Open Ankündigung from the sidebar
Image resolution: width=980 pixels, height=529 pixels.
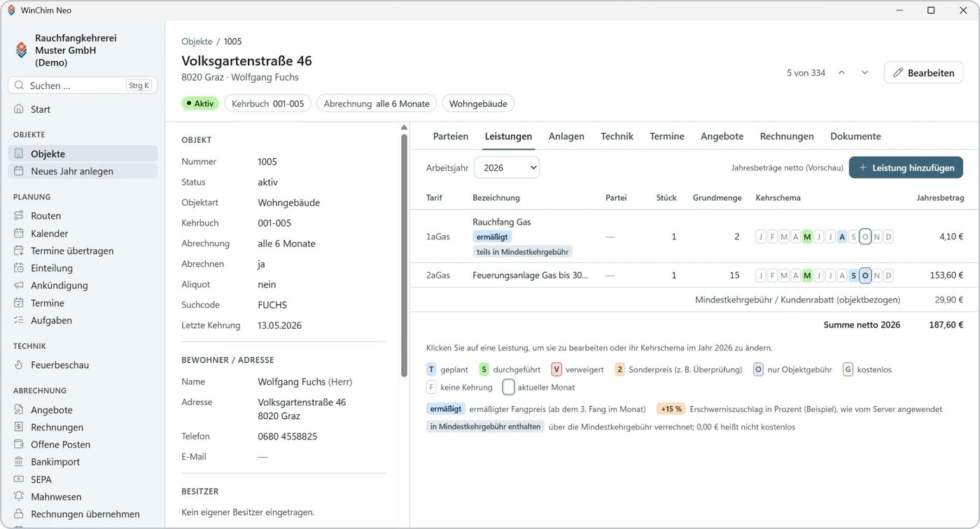pyautogui.click(x=83, y=285)
